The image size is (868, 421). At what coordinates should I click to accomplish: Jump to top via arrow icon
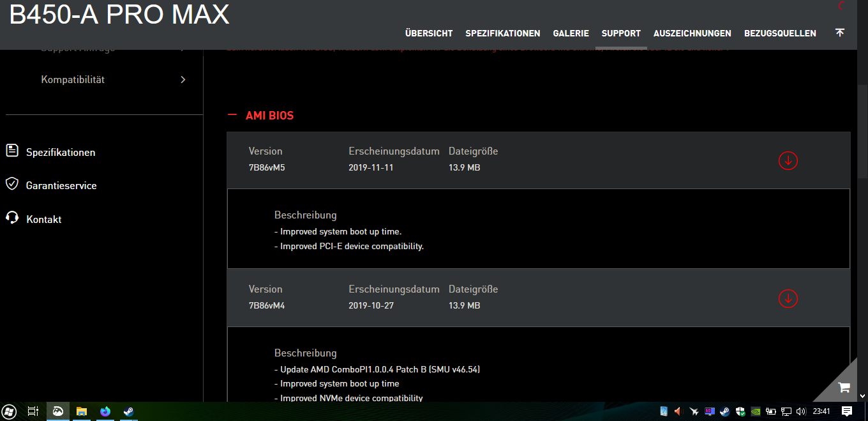tap(840, 33)
